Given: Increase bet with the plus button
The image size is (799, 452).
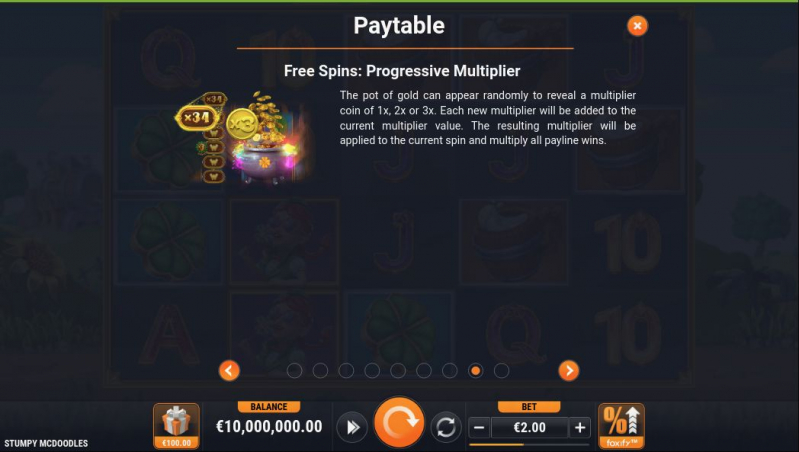Looking at the screenshot, I should coord(580,428).
